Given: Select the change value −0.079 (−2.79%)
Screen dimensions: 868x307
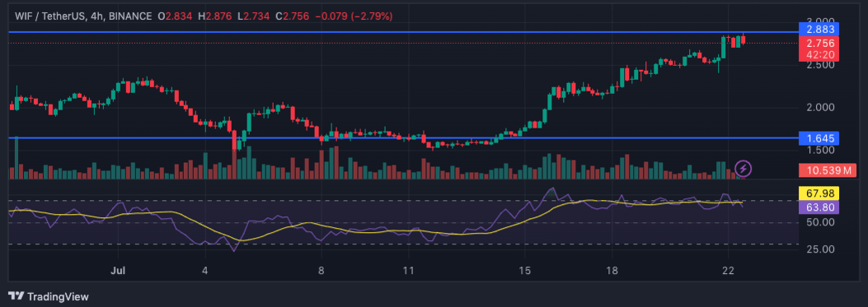Looking at the screenshot, I should pos(354,16).
